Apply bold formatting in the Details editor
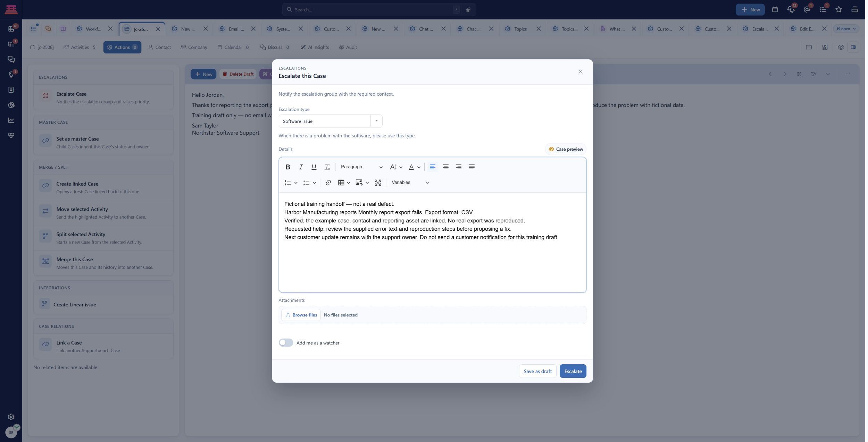The image size is (868, 442). pos(287,167)
